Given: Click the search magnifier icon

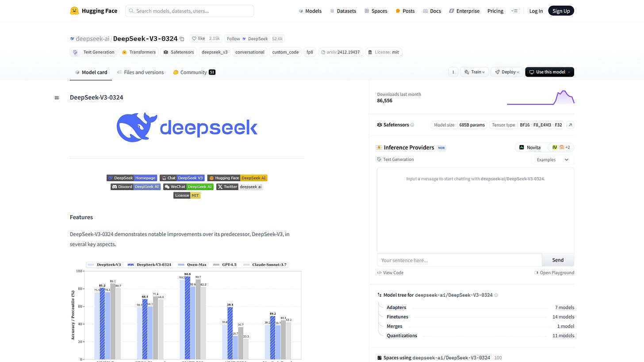Looking at the screenshot, I should point(131,11).
